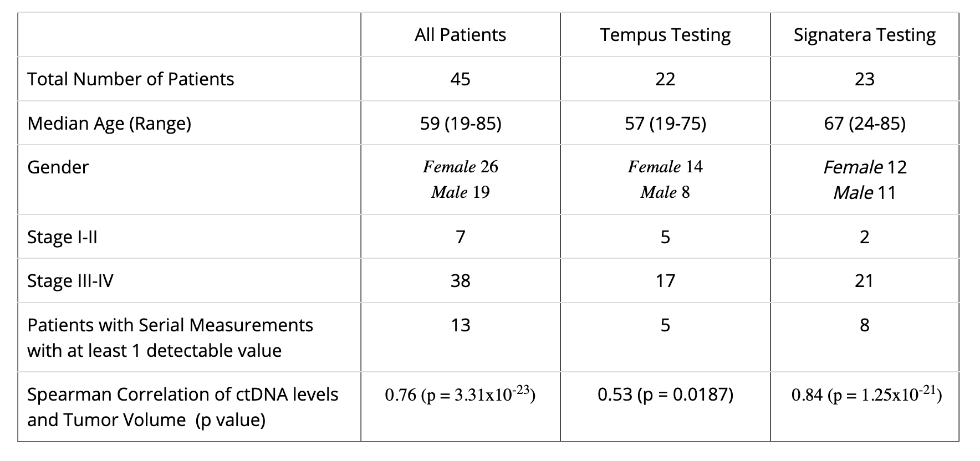Click "Male 8" in the Tempus column
This screenshot has width=980, height=461.
[x=665, y=192]
